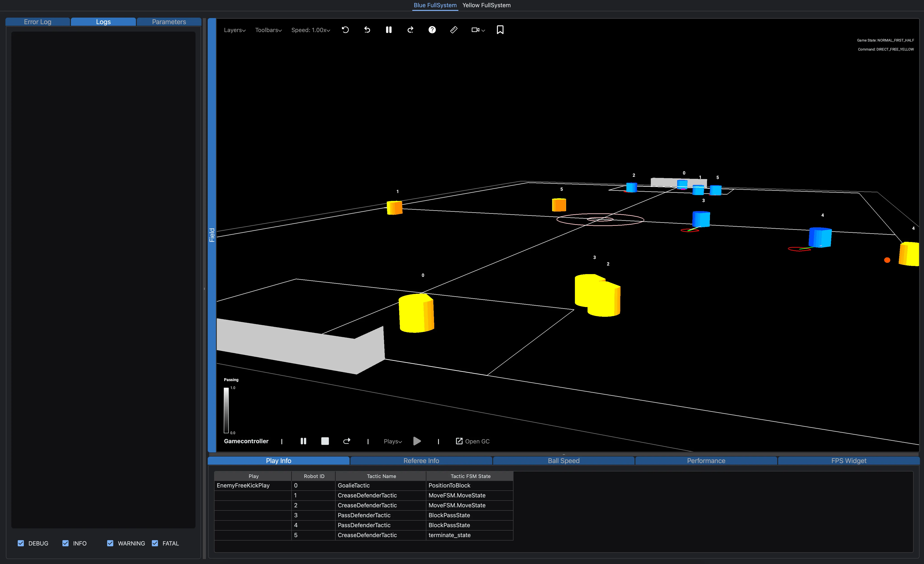Click the reset view icon

(x=345, y=30)
